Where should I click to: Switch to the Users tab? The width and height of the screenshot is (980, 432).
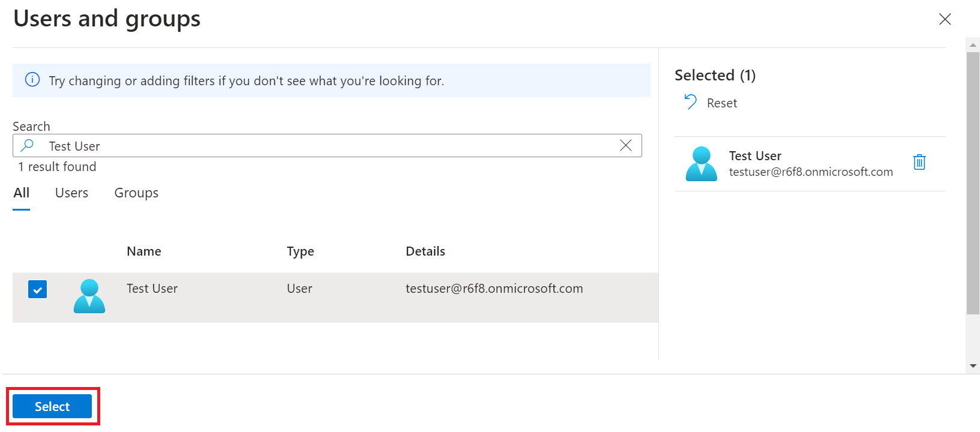71,193
